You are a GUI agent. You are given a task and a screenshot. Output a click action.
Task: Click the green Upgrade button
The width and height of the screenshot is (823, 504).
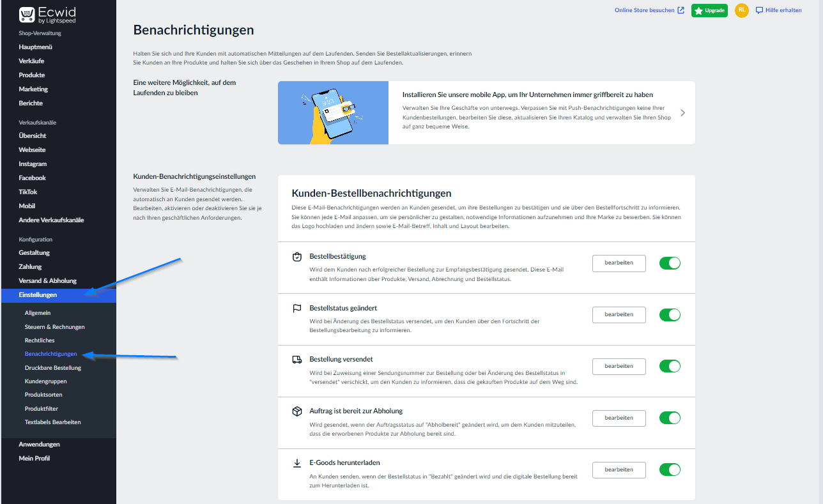coord(709,11)
